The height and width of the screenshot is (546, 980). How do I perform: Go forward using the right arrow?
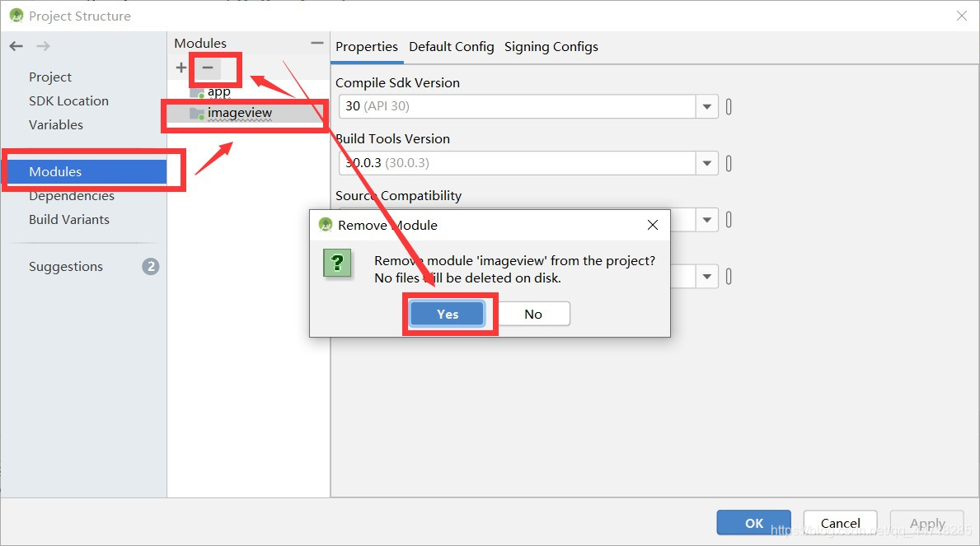(x=43, y=46)
